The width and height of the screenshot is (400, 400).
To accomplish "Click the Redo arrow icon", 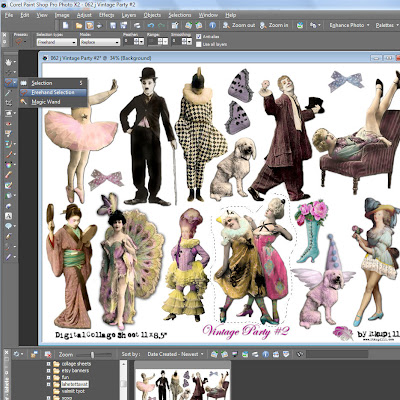I will pyautogui.click(x=162, y=25).
